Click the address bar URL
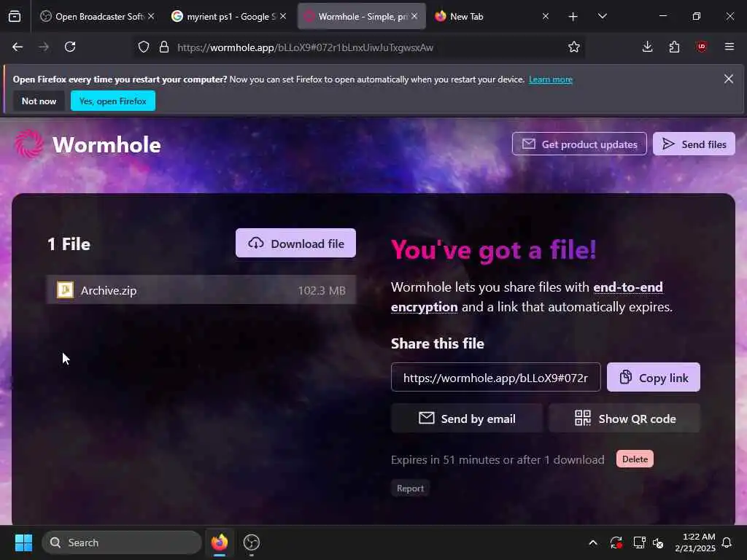747x560 pixels. click(x=305, y=47)
